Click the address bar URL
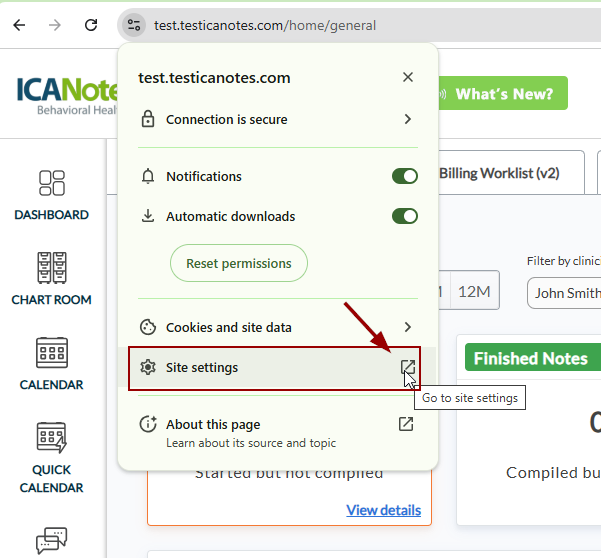The height and width of the screenshot is (558, 601). click(265, 26)
